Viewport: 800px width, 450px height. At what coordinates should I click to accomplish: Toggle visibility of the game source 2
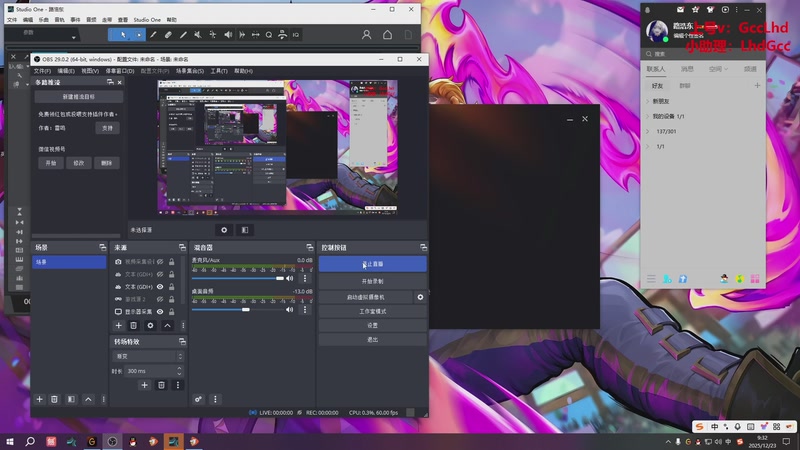[160, 299]
